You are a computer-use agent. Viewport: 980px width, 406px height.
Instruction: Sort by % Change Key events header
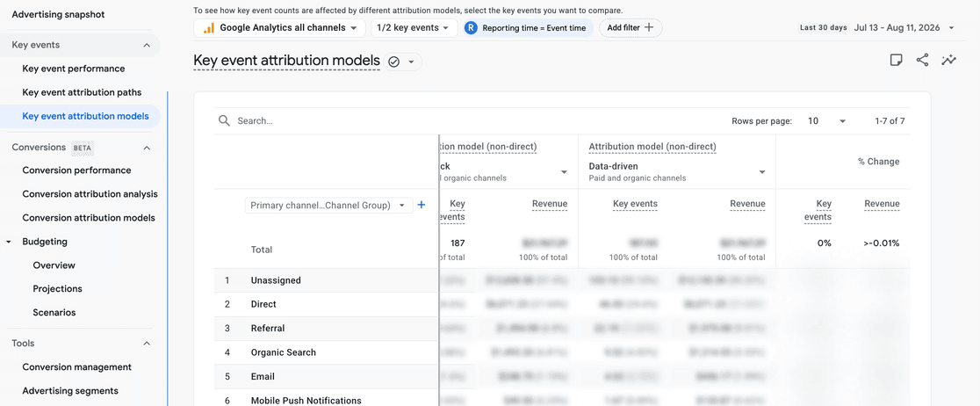click(x=818, y=210)
